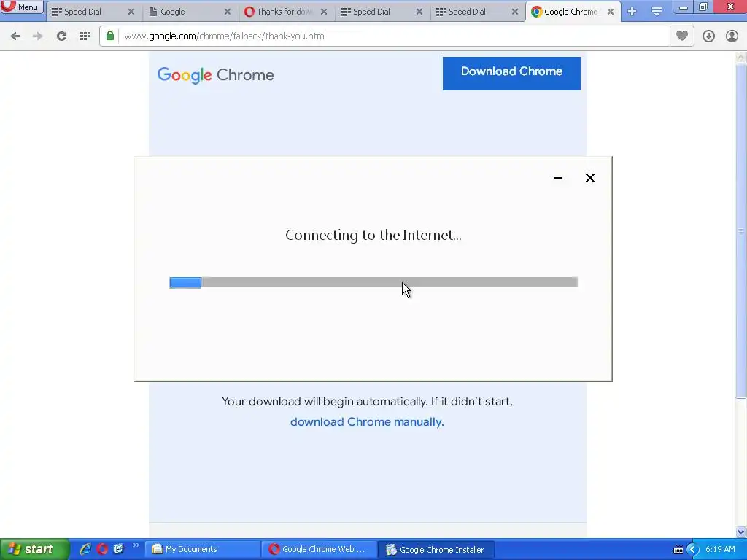Switch to Google Chrome Installer taskbar button
Image resolution: width=747 pixels, height=560 pixels.
coord(436,550)
